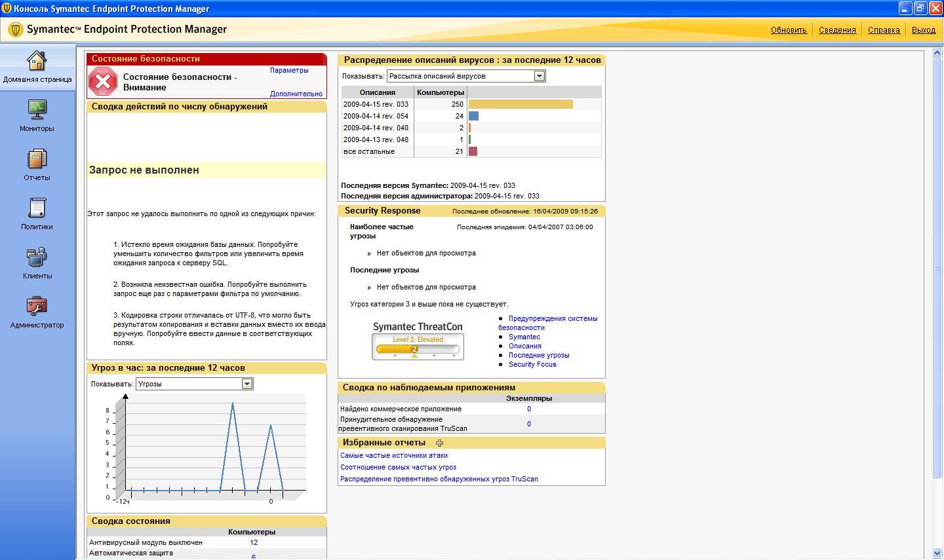
Task: Click the Запрос не выполнен message heading
Action: pyautogui.click(x=144, y=170)
